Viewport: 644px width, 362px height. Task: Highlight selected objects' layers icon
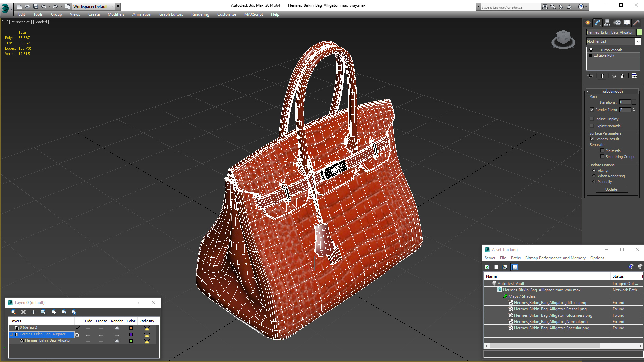[54, 312]
